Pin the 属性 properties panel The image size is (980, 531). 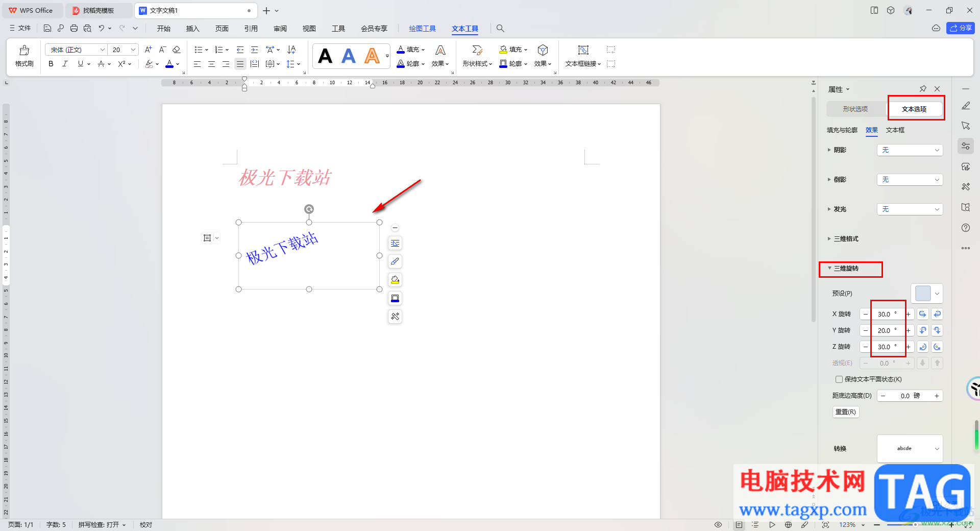click(923, 89)
